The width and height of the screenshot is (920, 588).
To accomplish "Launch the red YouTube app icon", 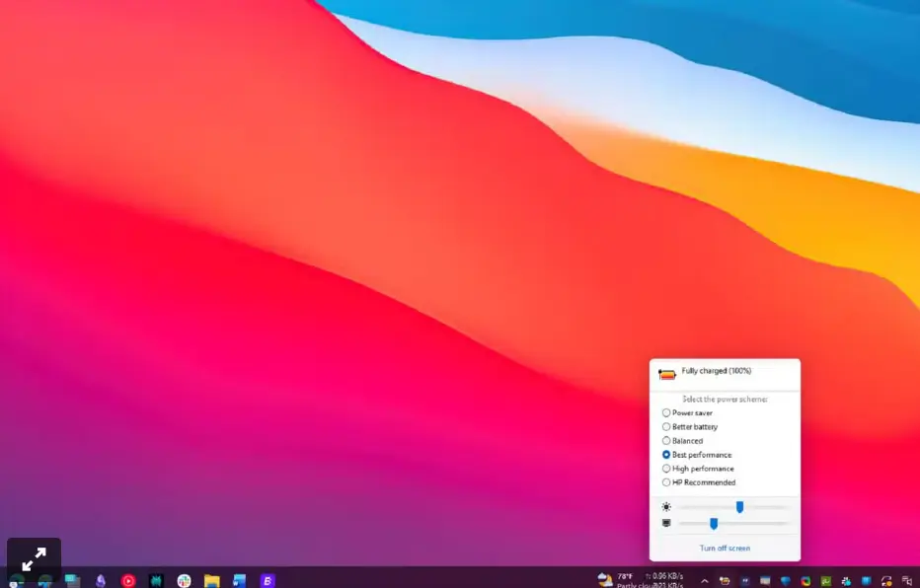I will pyautogui.click(x=127, y=580).
